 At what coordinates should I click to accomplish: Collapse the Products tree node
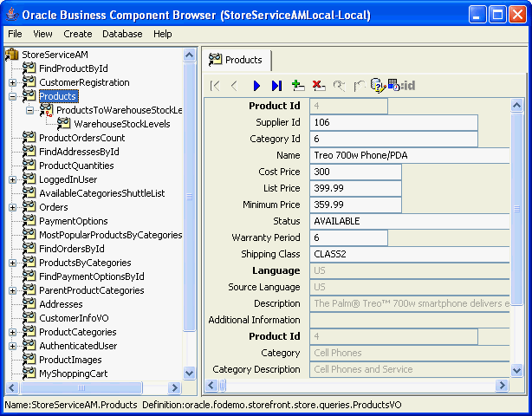click(12, 96)
